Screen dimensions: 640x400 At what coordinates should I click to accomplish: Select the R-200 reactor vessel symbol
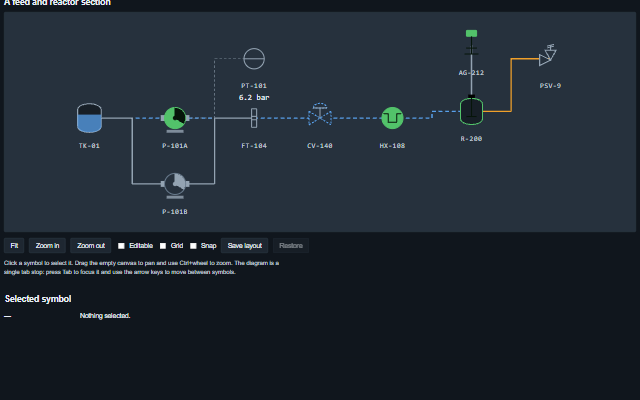[x=471, y=111]
